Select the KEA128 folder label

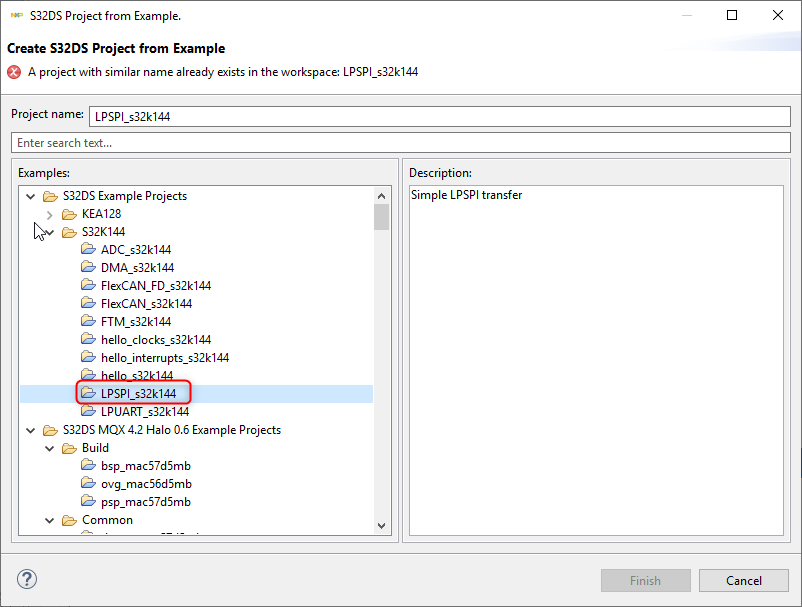[101, 214]
